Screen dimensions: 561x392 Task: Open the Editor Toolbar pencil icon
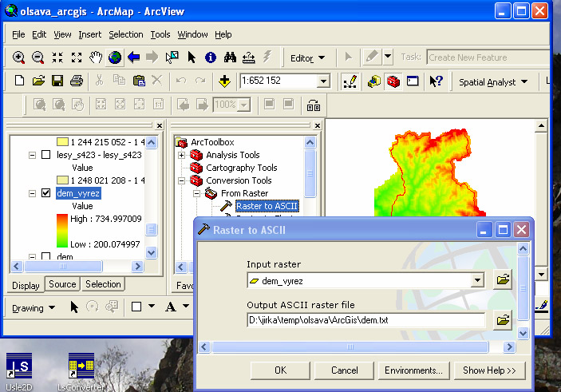point(350,81)
